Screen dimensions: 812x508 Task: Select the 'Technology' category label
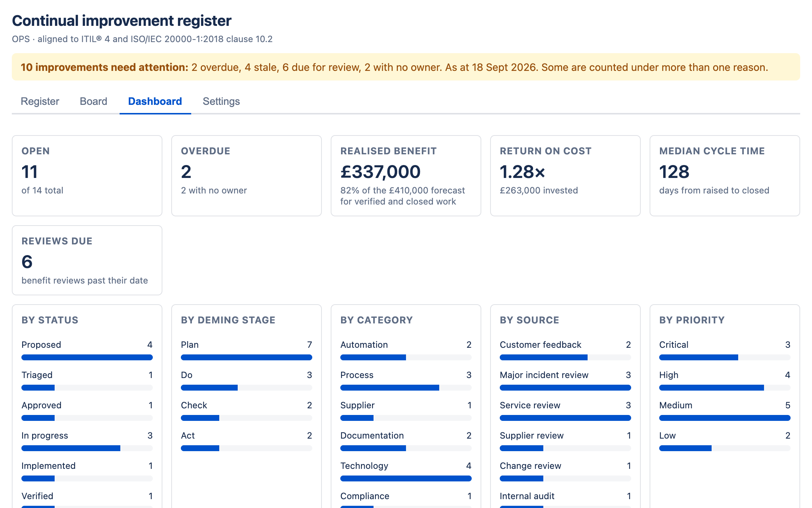pos(364,466)
